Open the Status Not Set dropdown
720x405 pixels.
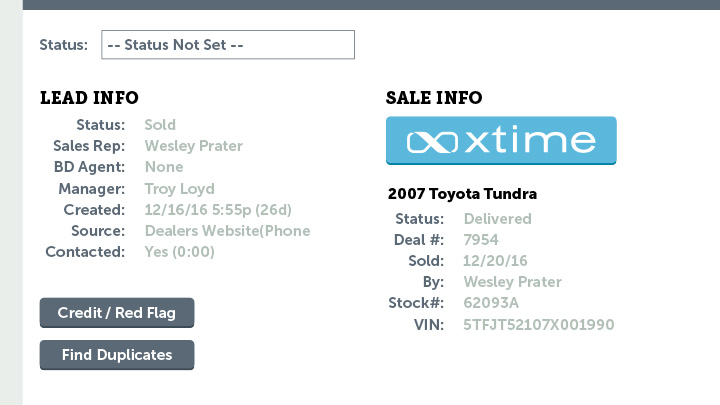pyautogui.click(x=228, y=45)
